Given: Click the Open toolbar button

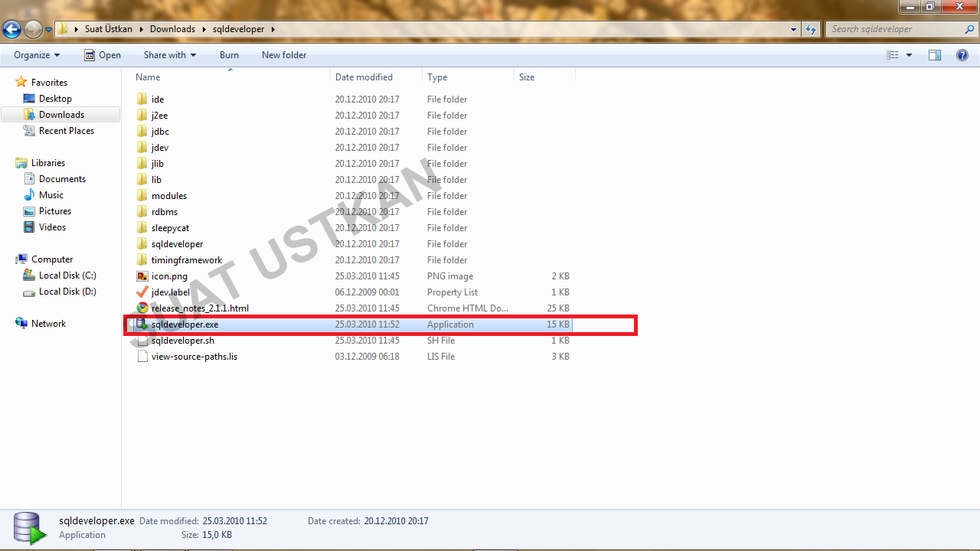Looking at the screenshot, I should coord(103,55).
